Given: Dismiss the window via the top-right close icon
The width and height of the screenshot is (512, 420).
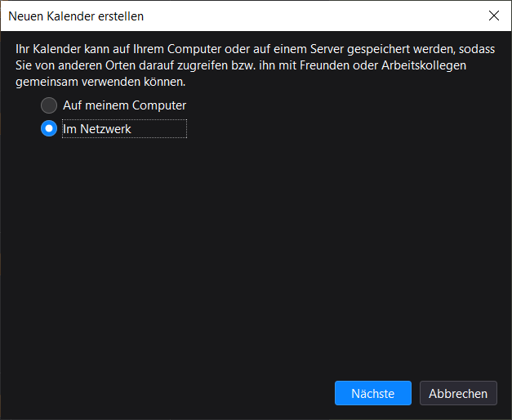Looking at the screenshot, I should [493, 16].
